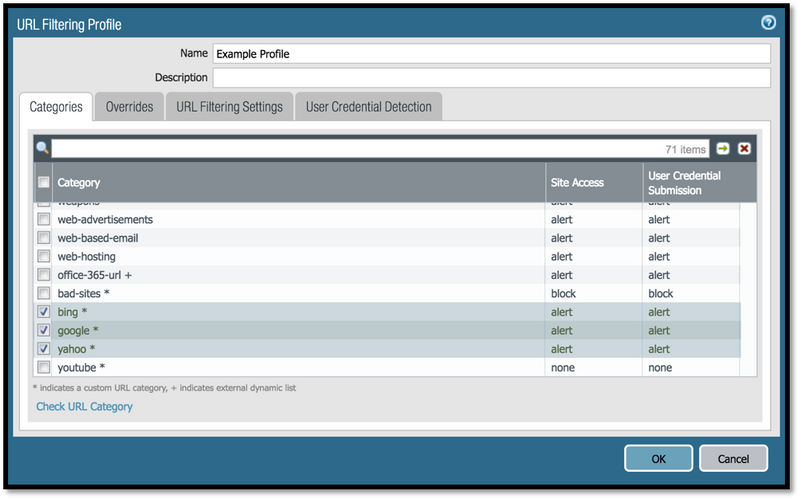Viewport: 800px width, 500px height.
Task: Click the green arrow apply-filter icon
Action: (723, 149)
